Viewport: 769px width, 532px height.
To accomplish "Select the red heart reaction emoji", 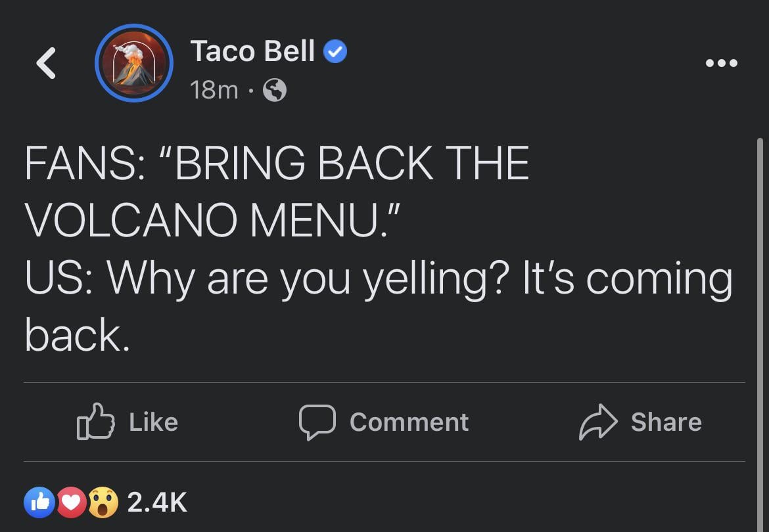I will tap(72, 502).
